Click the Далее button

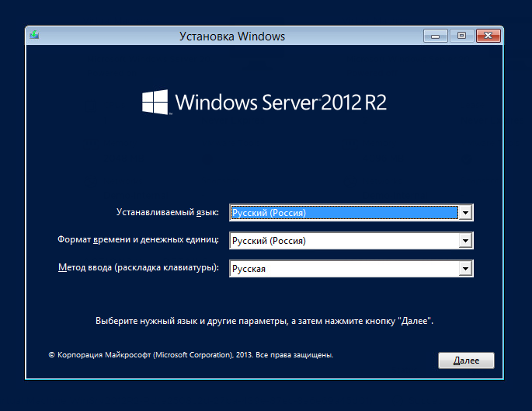[x=466, y=360]
